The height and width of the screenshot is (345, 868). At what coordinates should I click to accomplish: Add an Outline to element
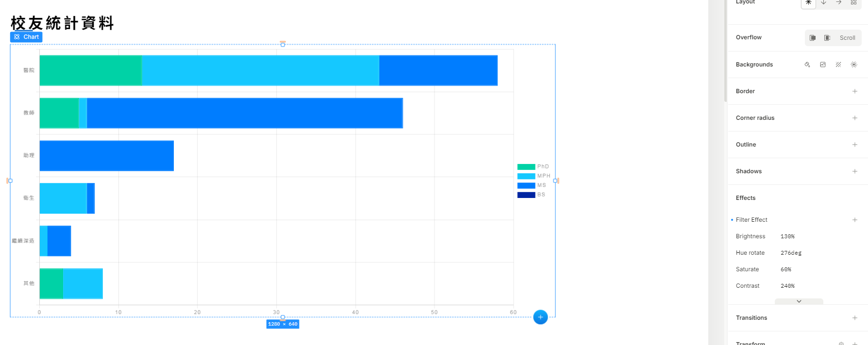[855, 145]
